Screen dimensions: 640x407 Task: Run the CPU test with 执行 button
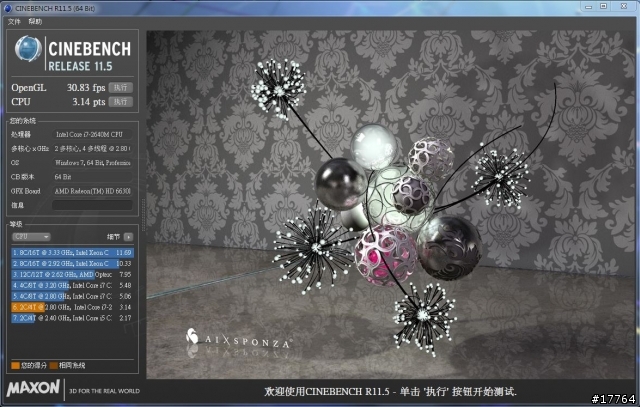tap(120, 102)
